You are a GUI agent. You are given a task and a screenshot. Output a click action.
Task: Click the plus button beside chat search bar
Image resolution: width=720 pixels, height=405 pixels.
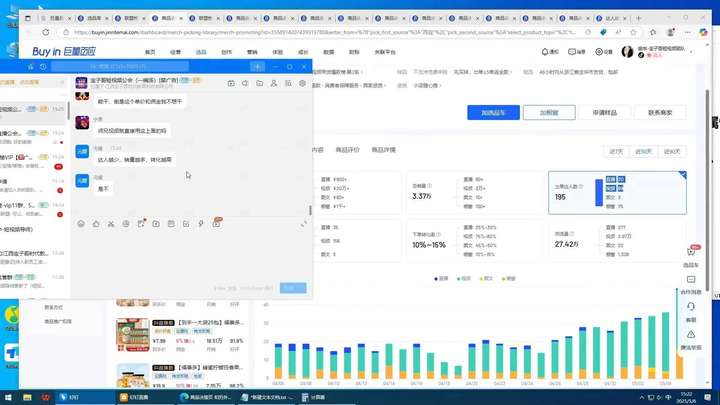(x=258, y=67)
